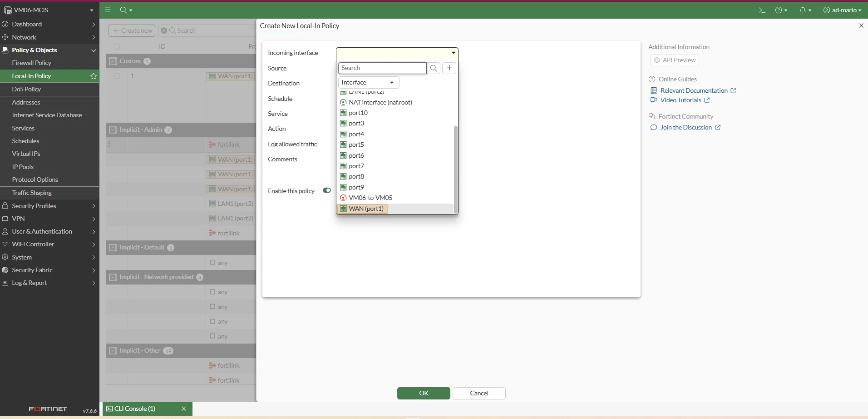Open the Interface type filter dropdown

(369, 82)
